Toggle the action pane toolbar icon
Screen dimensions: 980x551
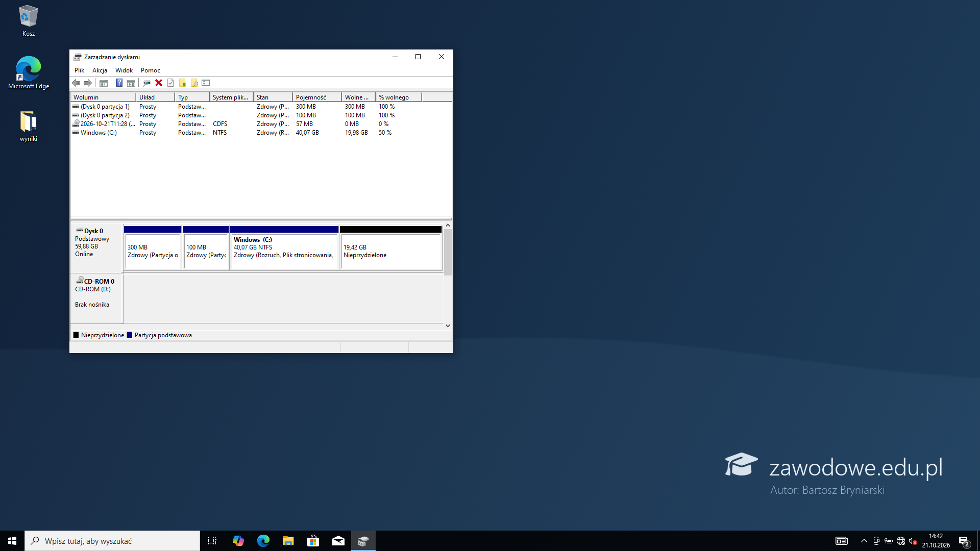tap(131, 83)
